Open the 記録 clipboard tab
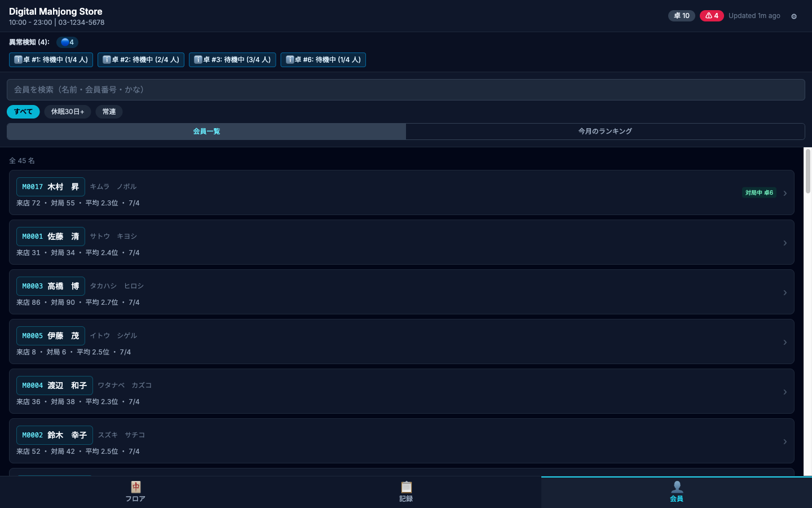Viewport: 812px width, 508px height. (x=406, y=492)
